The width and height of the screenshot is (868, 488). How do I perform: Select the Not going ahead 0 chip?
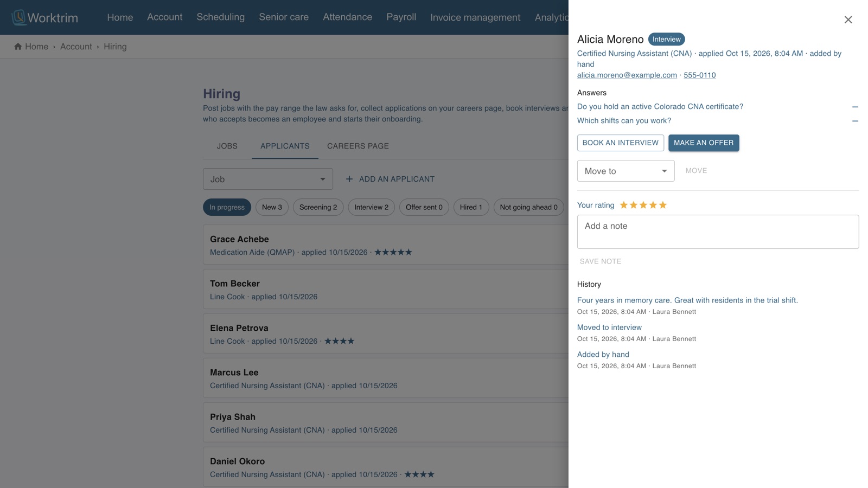click(x=528, y=207)
